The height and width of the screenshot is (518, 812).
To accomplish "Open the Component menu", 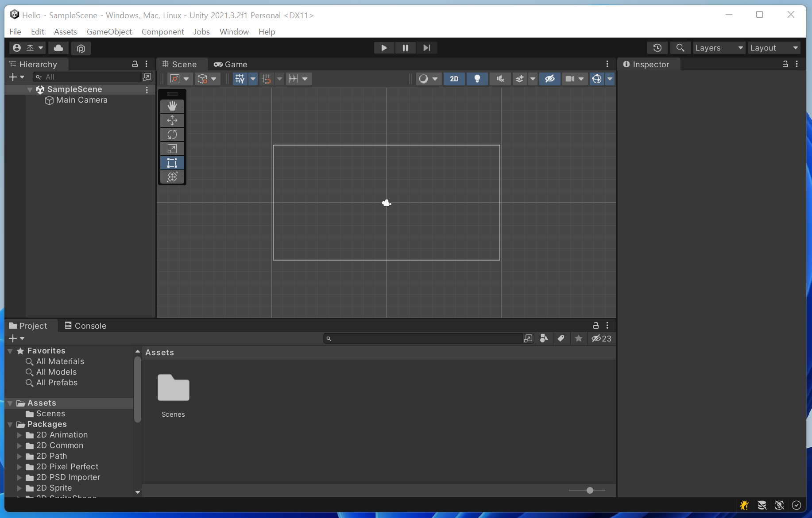I will pos(163,31).
